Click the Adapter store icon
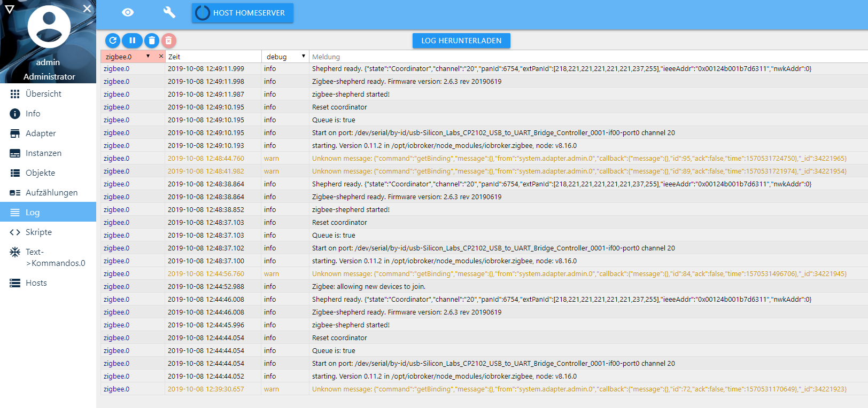This screenshot has height=408, width=868. [15, 134]
